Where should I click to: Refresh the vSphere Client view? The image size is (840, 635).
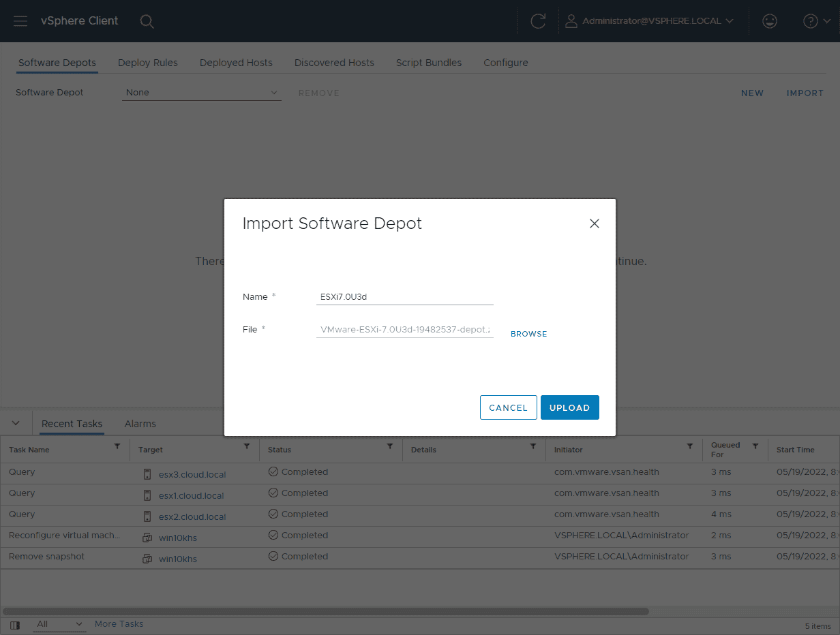pyautogui.click(x=538, y=21)
